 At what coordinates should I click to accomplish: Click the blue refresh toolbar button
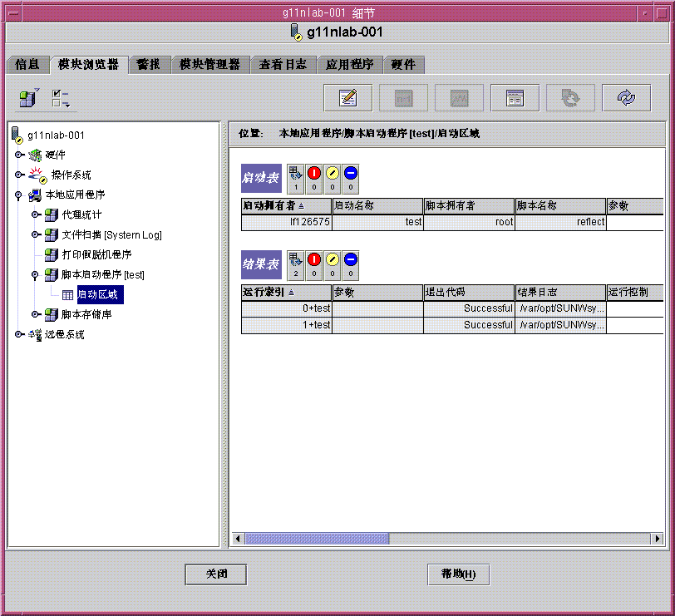(626, 98)
